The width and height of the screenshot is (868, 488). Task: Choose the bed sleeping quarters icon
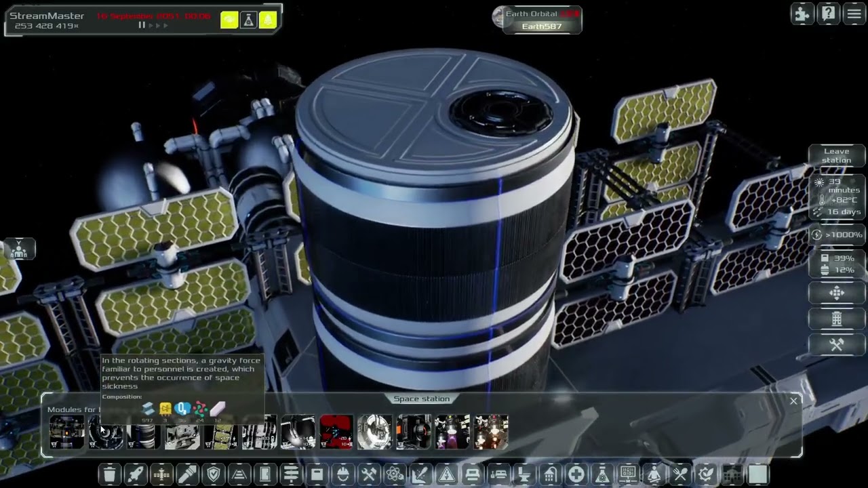[x=498, y=474]
